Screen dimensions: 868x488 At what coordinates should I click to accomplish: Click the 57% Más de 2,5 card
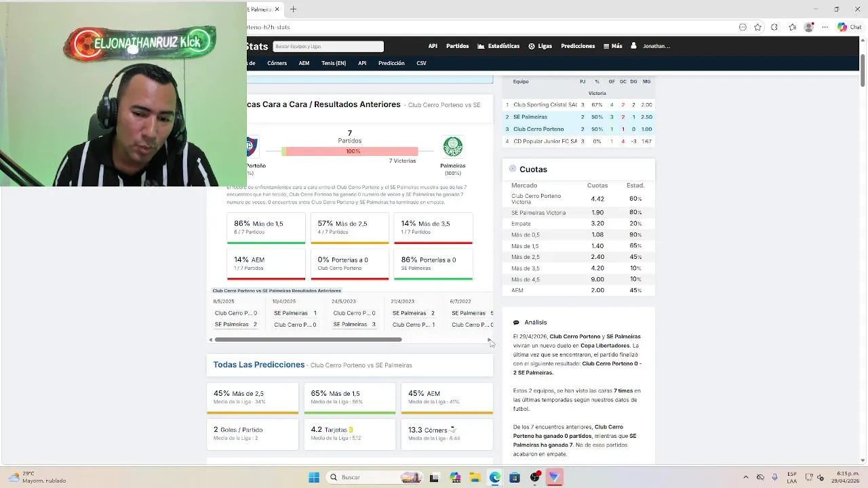pyautogui.click(x=350, y=228)
